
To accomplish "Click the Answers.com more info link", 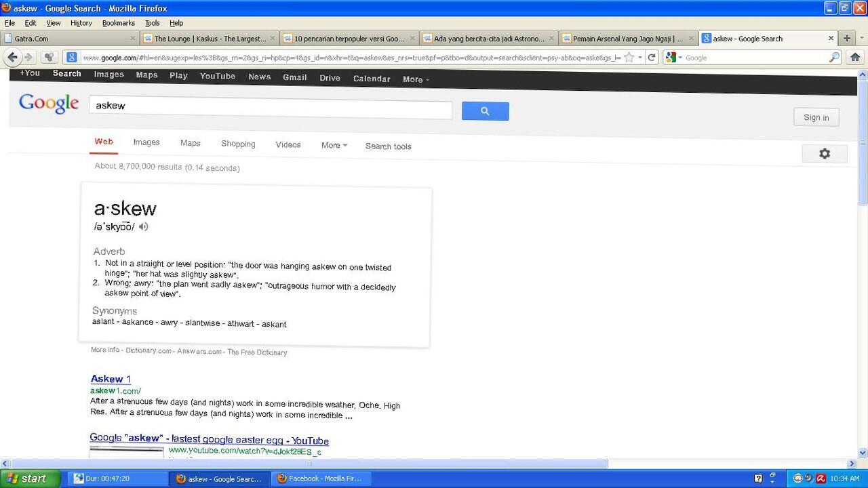I will pyautogui.click(x=199, y=351).
